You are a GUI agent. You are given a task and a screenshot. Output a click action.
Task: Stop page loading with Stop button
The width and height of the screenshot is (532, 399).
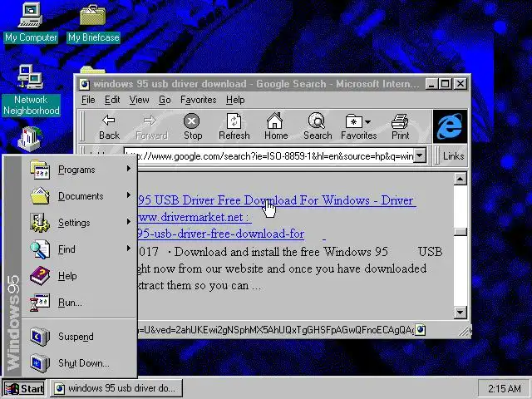click(x=192, y=127)
